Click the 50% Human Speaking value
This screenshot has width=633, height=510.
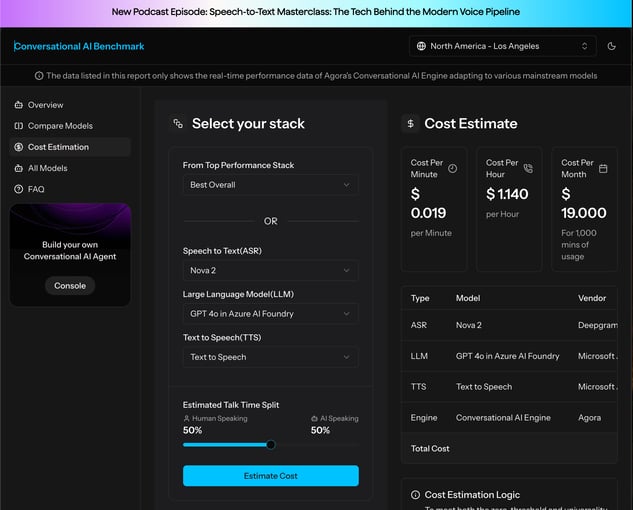(193, 430)
